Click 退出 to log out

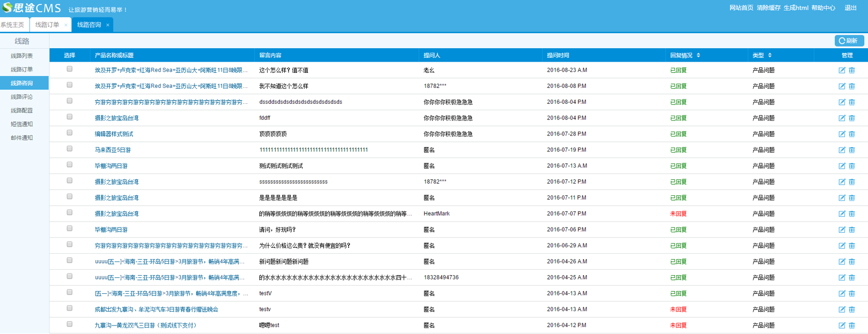click(850, 8)
